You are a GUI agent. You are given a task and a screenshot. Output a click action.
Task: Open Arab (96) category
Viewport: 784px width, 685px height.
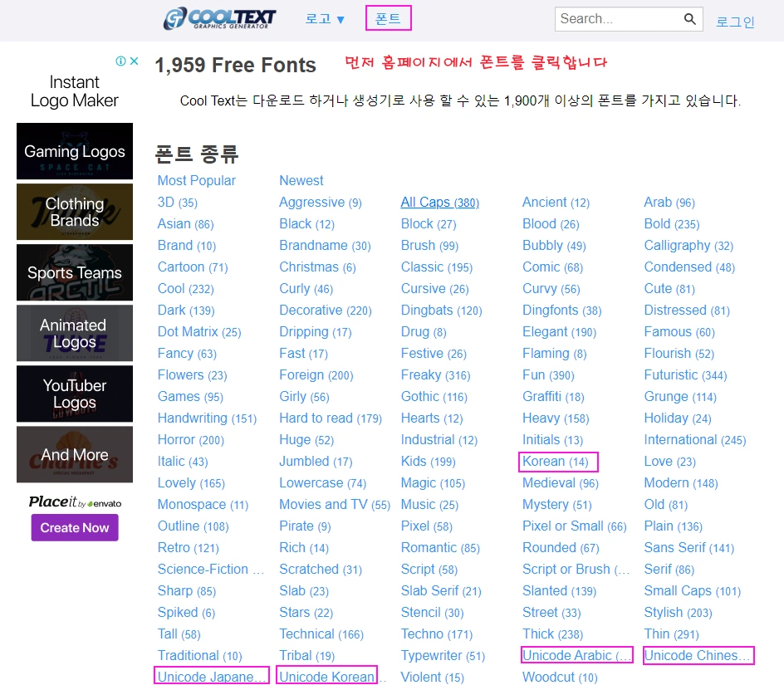click(669, 203)
